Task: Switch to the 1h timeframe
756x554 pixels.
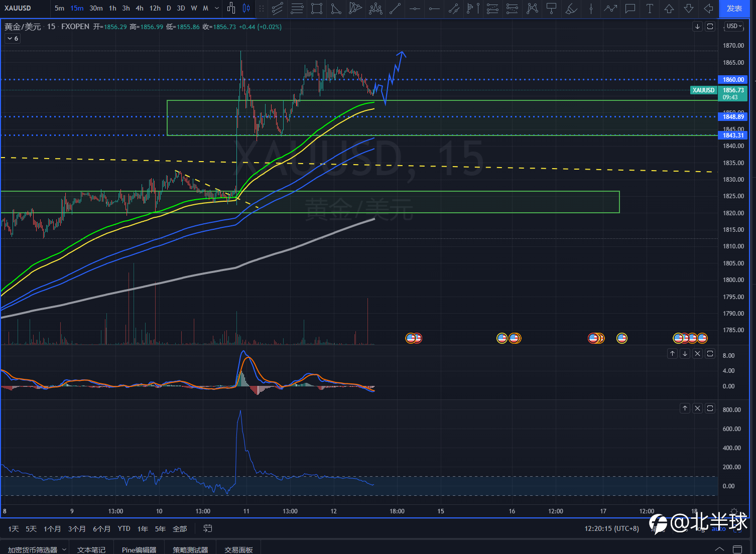Action: 112,8
